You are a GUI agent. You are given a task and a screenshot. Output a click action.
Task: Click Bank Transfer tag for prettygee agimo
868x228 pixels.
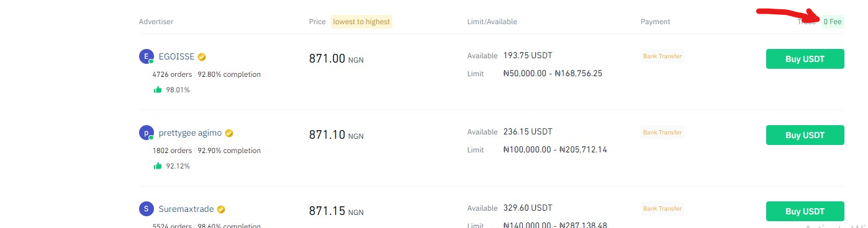[662, 133]
